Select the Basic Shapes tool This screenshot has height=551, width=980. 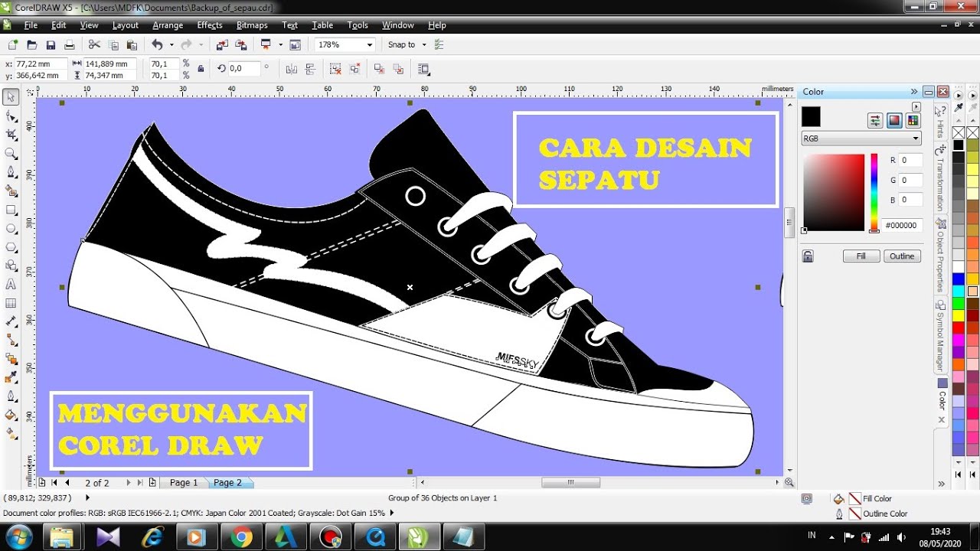11,266
